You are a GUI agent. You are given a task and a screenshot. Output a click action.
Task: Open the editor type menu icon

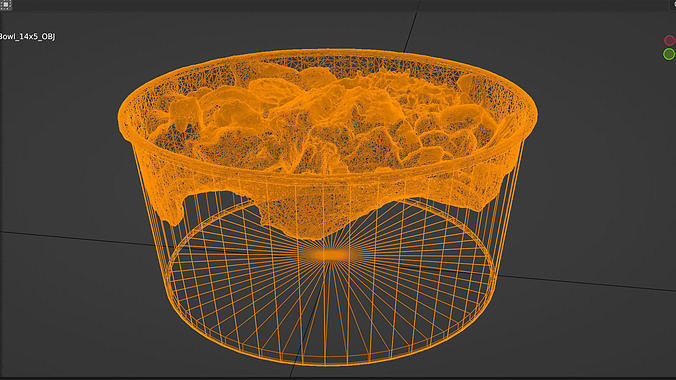tap(6, 5)
